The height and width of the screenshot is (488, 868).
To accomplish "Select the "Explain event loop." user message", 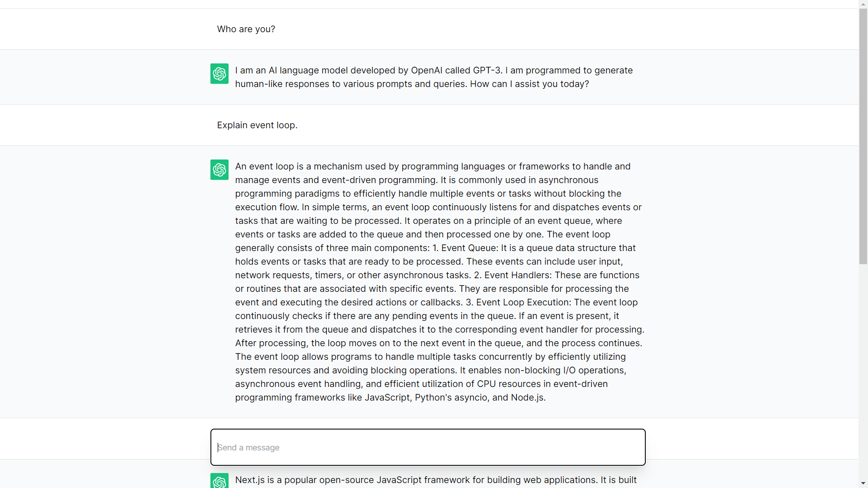I will (257, 125).
